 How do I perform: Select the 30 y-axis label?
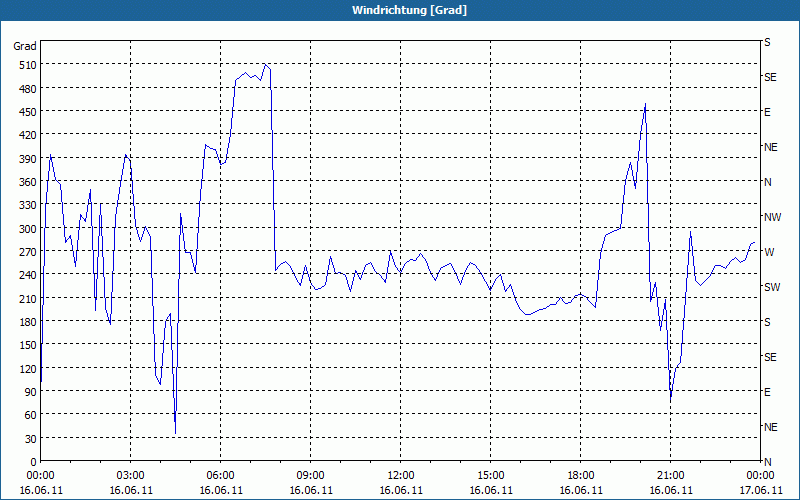point(31,439)
